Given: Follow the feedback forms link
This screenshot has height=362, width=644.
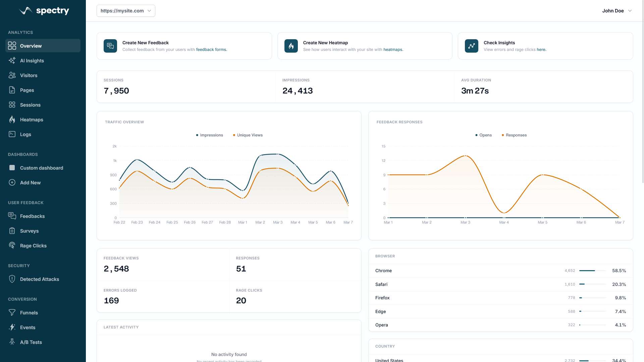Looking at the screenshot, I should (x=211, y=50).
